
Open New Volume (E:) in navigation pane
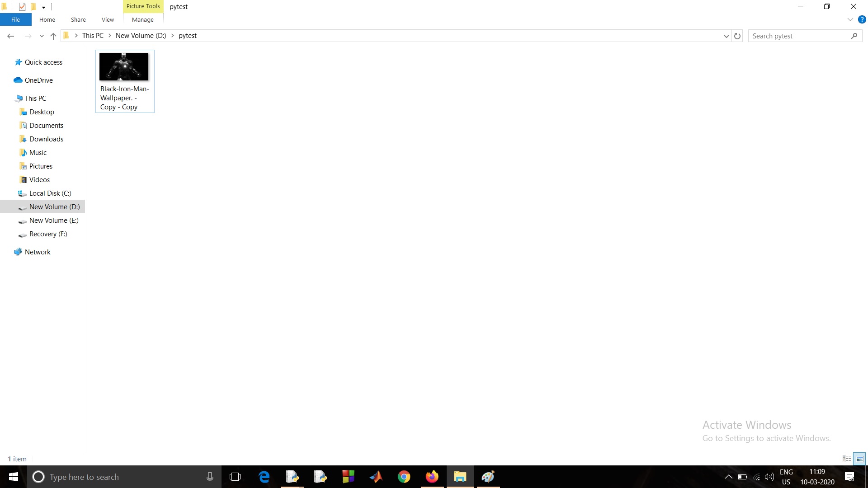point(54,221)
